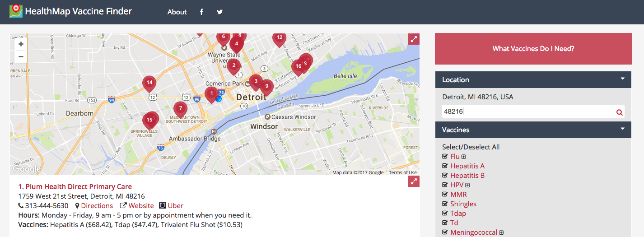Viewport: 644px width, 237px height.
Task: Zoom in on the map
Action: click(21, 44)
